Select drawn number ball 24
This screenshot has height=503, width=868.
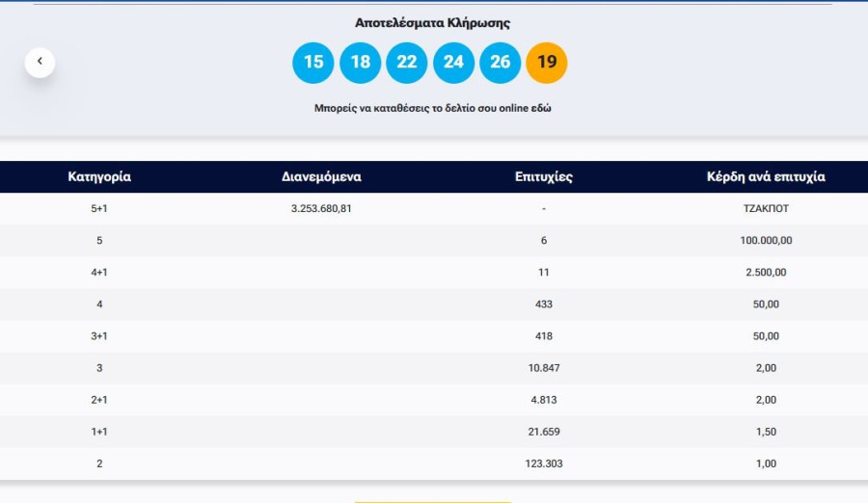454,63
